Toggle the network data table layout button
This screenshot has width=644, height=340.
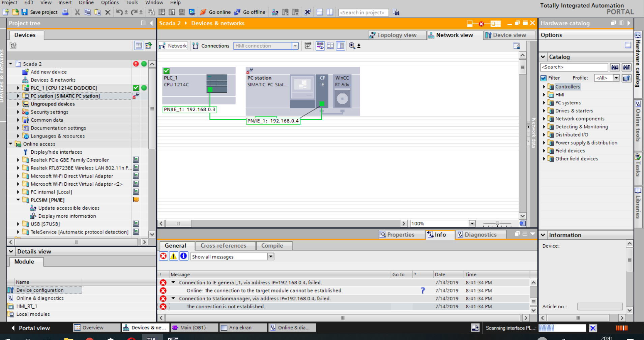[x=341, y=45]
